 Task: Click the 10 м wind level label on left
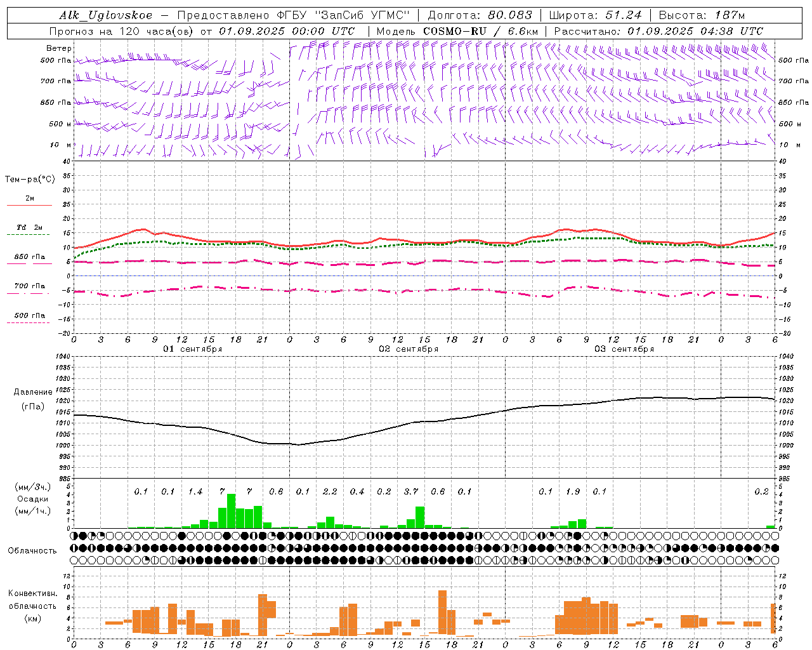pyautogui.click(x=61, y=145)
